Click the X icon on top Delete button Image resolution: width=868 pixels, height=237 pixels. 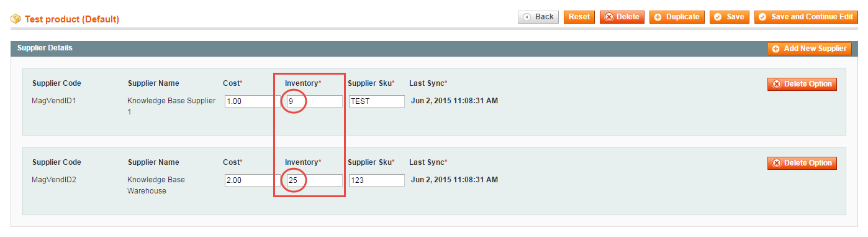609,17
